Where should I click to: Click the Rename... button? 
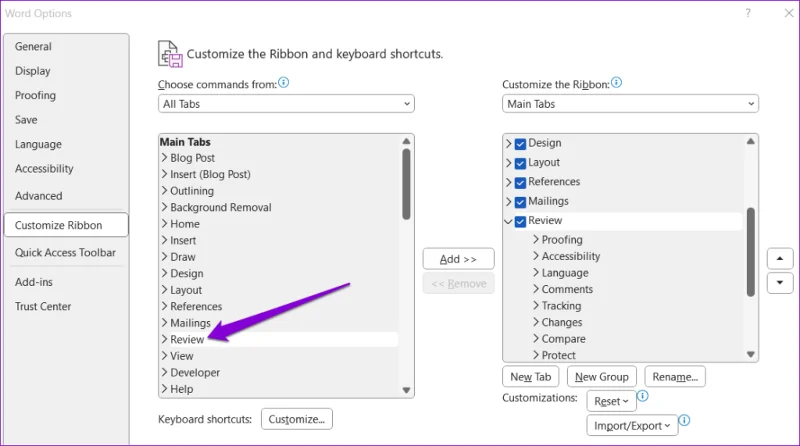point(675,377)
